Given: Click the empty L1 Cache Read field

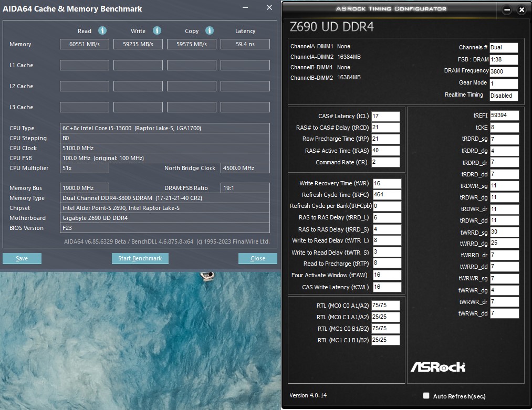Looking at the screenshot, I should (85, 65).
